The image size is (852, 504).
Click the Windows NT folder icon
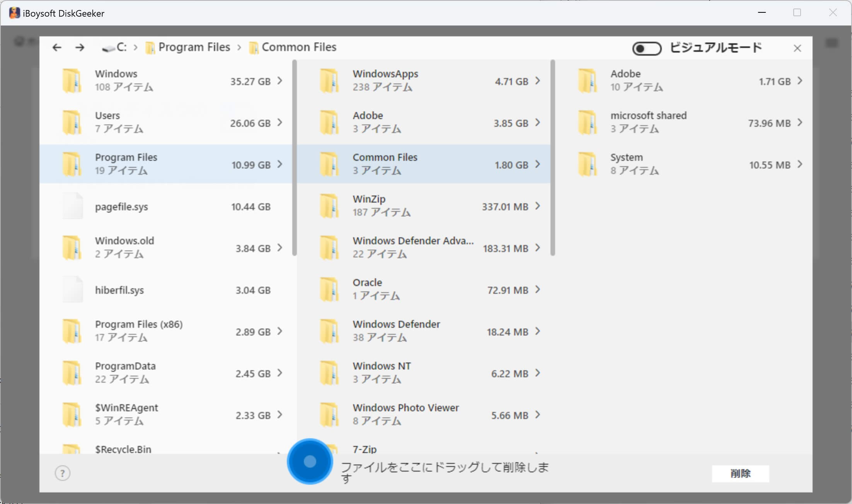point(330,373)
